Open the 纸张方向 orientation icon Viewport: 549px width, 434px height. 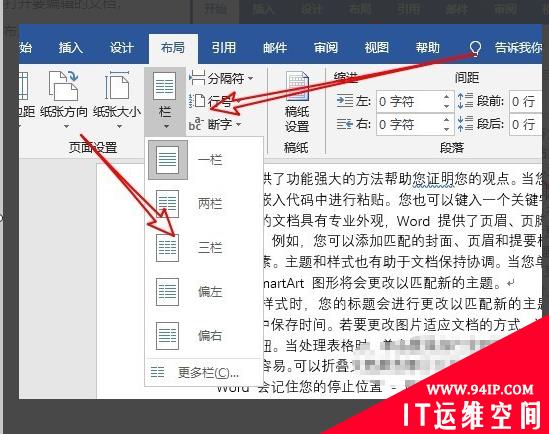point(63,85)
